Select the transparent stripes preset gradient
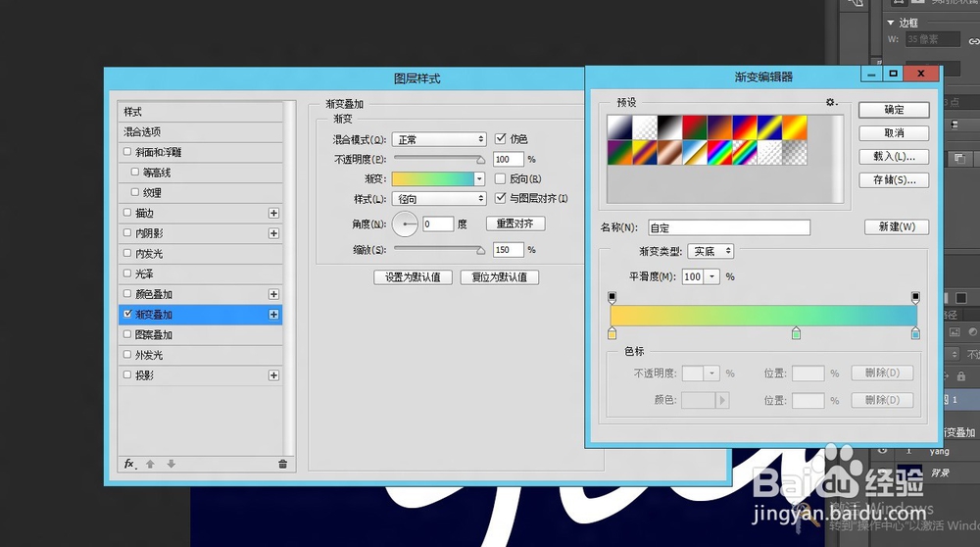 point(769,153)
